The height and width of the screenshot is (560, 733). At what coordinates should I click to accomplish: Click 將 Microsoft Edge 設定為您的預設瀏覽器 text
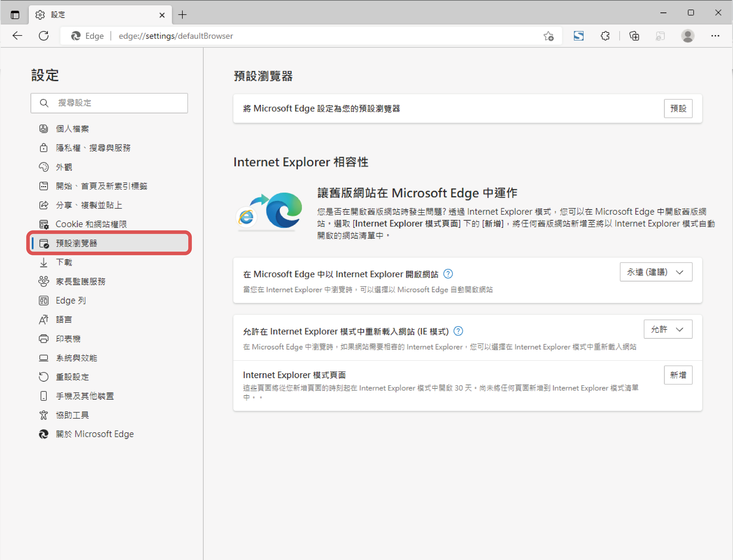pos(322,108)
